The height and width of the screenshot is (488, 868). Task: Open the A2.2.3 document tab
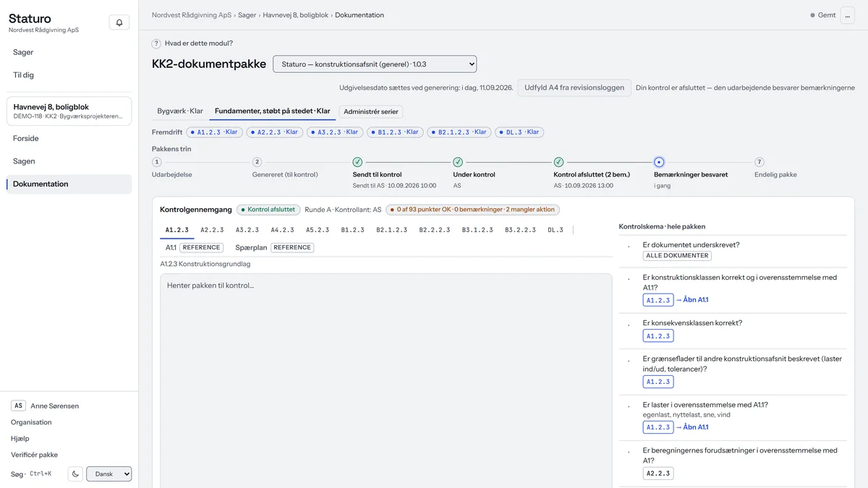(x=212, y=230)
